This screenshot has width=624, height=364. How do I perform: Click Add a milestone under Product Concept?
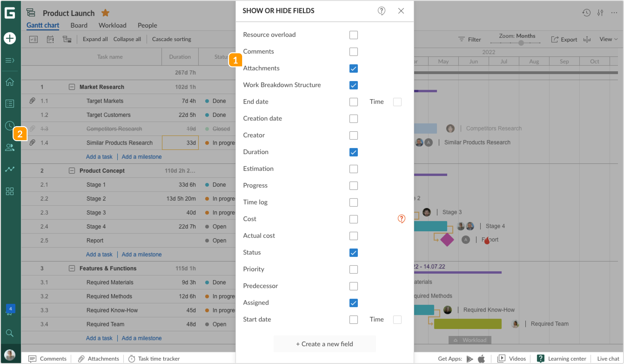click(142, 254)
